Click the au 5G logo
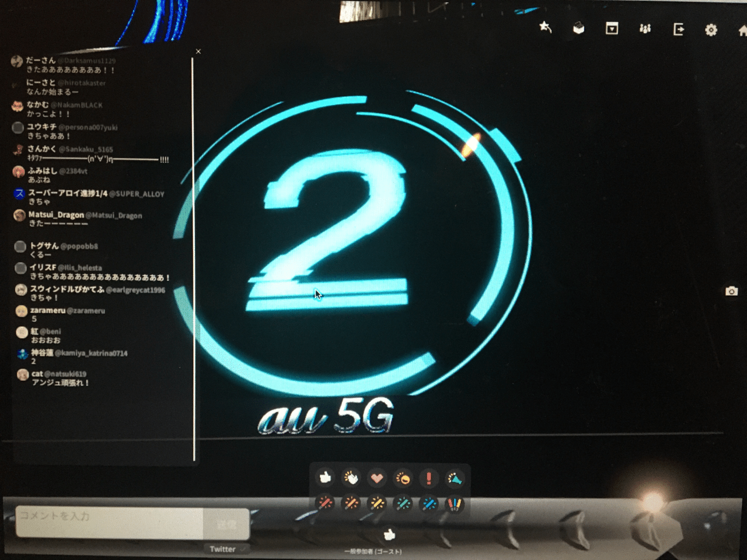 coord(326,416)
